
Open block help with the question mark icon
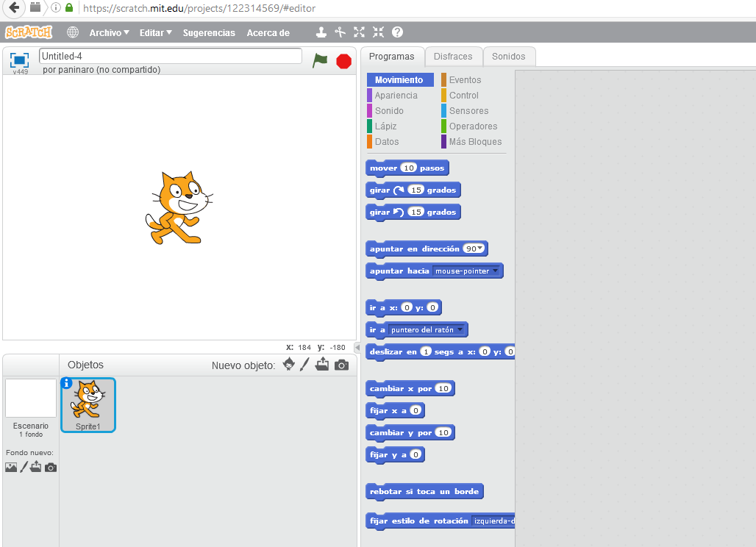click(397, 32)
